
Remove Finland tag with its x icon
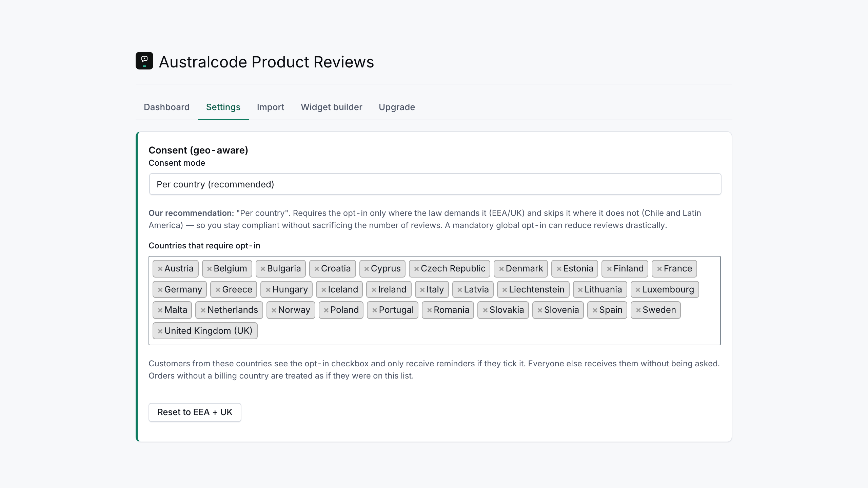(x=609, y=269)
